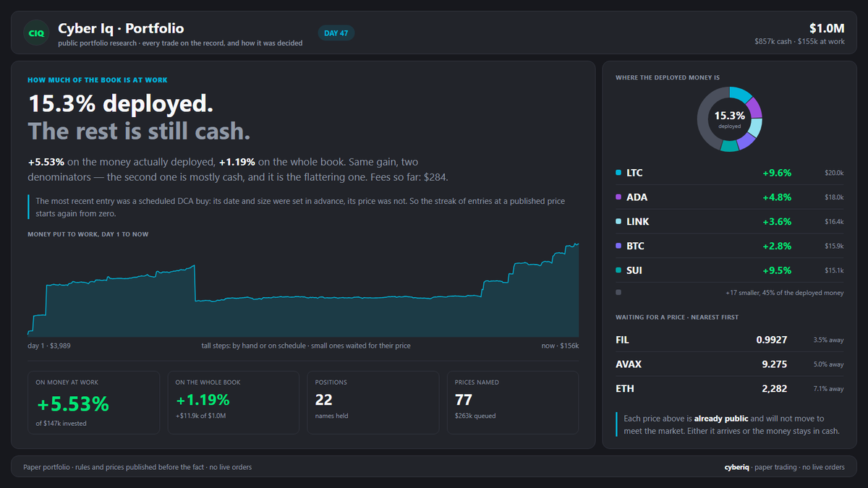Image resolution: width=868 pixels, height=488 pixels.
Task: Click the Where The Deployed Money Is heading
Action: coord(668,77)
